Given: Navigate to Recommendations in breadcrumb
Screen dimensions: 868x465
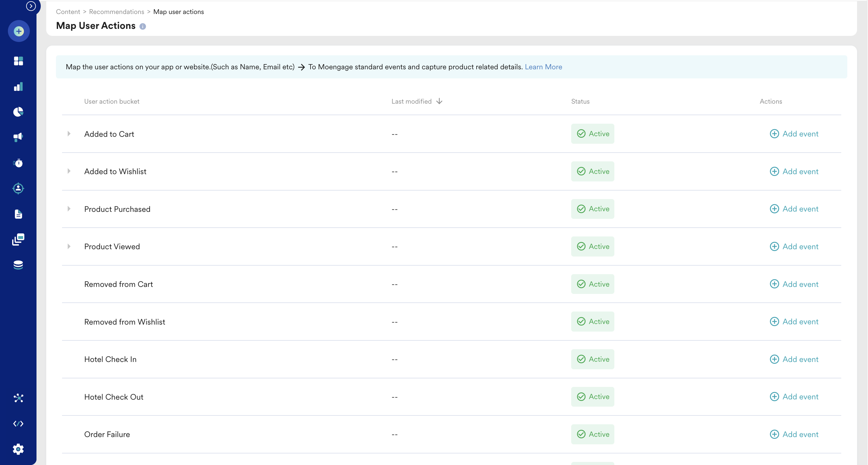Looking at the screenshot, I should (116, 12).
